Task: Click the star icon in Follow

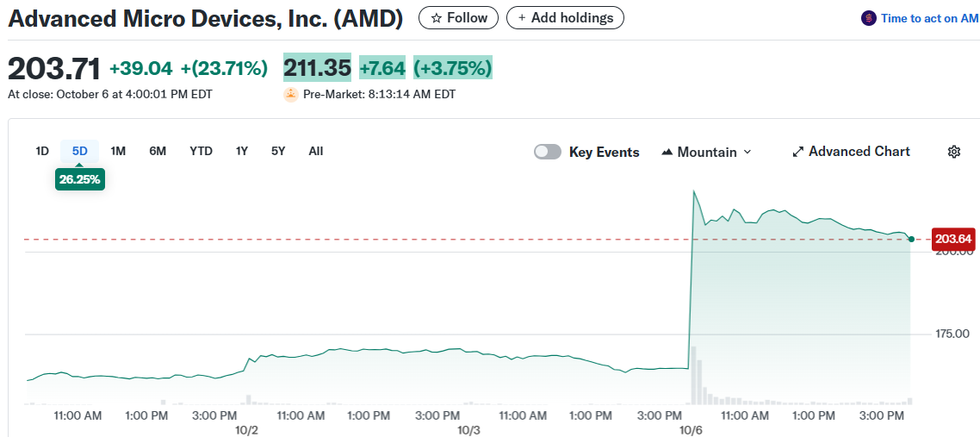Action: (437, 17)
